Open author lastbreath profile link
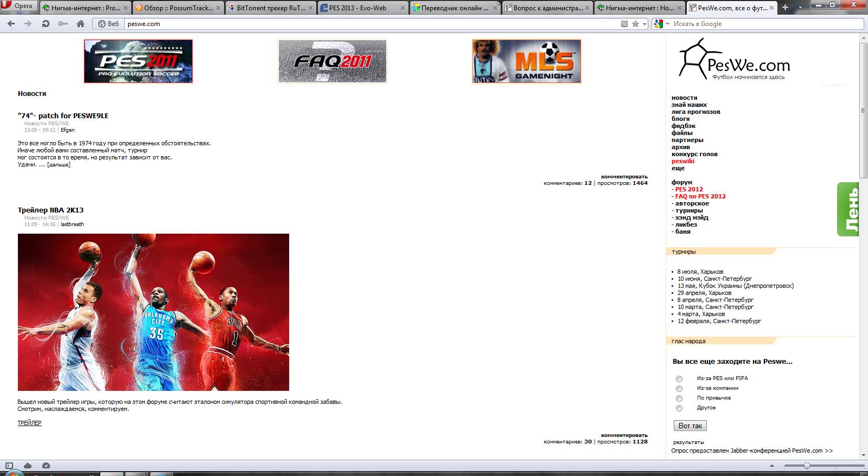The width and height of the screenshot is (868, 476). pos(72,224)
